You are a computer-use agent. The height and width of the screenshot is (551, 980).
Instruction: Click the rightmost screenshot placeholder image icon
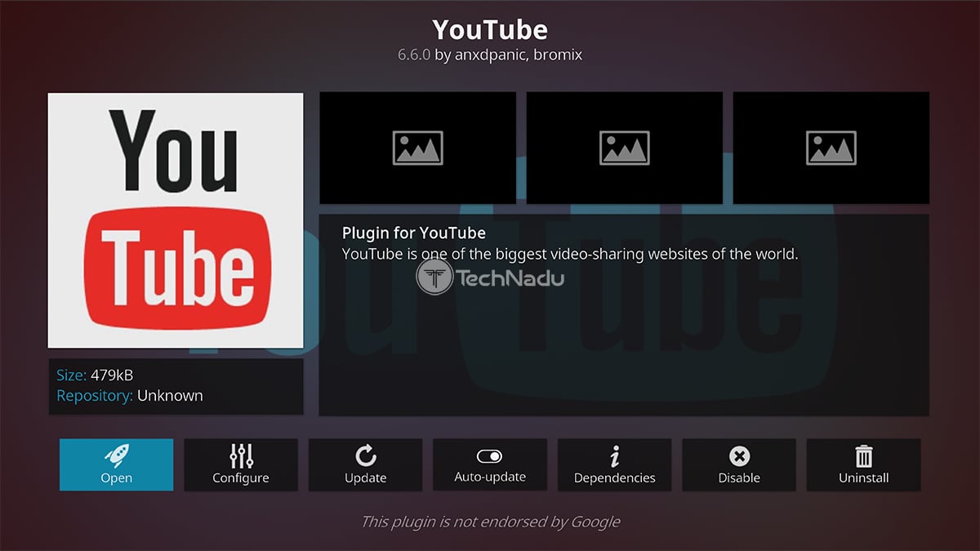[x=831, y=147]
